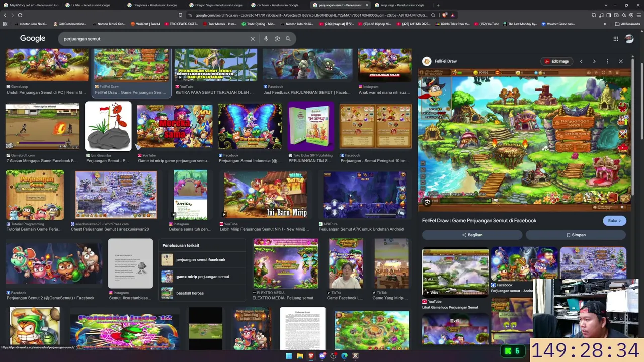
Task: Switch to the LaTale search tab
Action: [92, 5]
